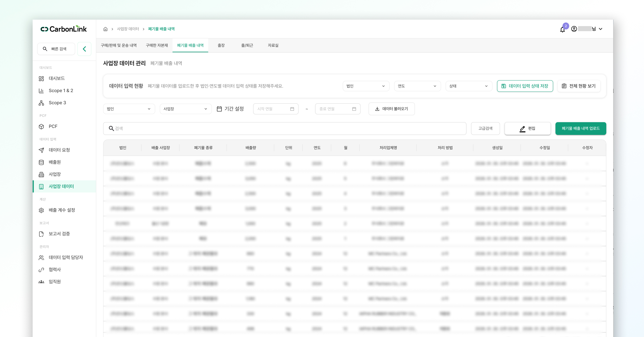Click the 배출원 database icon

41,162
